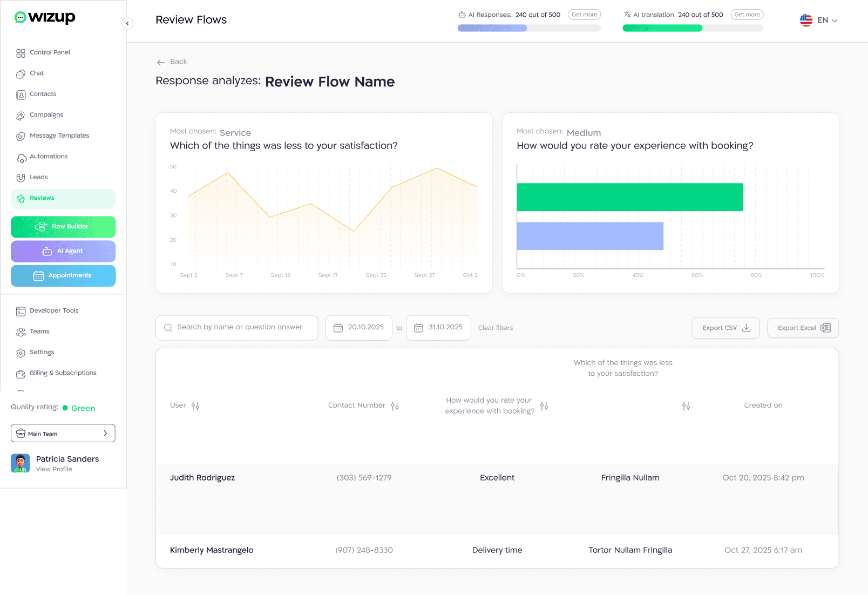
Task: Expand the Main Team selector
Action: (63, 433)
